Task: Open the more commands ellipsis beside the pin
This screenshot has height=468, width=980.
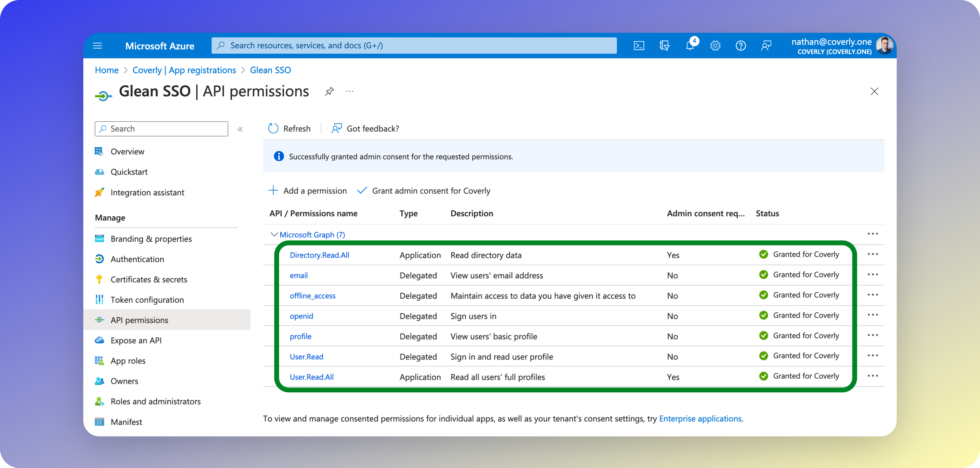Action: click(x=350, y=91)
